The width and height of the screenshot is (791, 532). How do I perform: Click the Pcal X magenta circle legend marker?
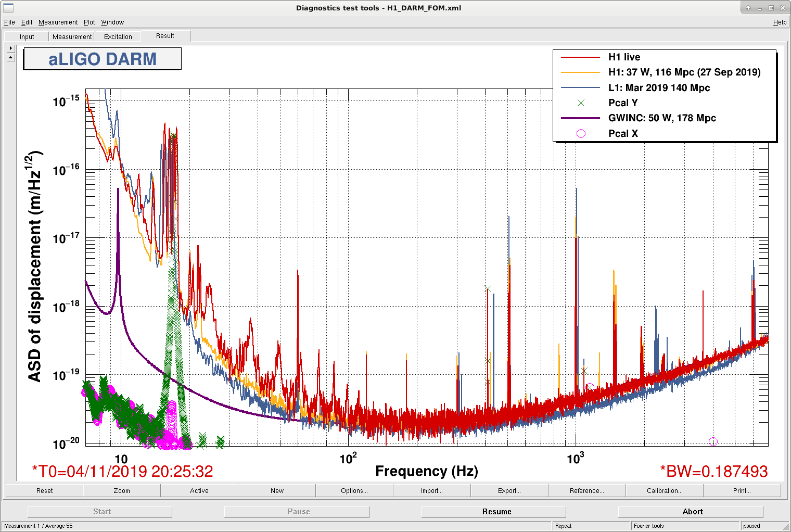[x=581, y=133]
